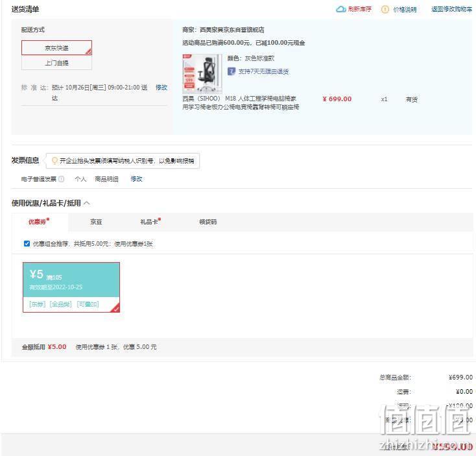Switch to the 领货码 tab
This screenshot has width=476, height=456.
(x=208, y=222)
